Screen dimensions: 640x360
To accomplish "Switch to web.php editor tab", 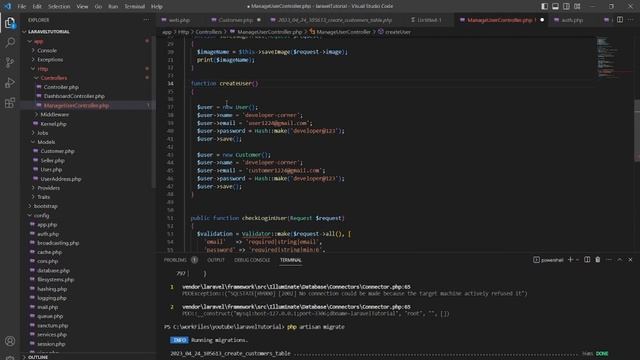I will click(179, 20).
